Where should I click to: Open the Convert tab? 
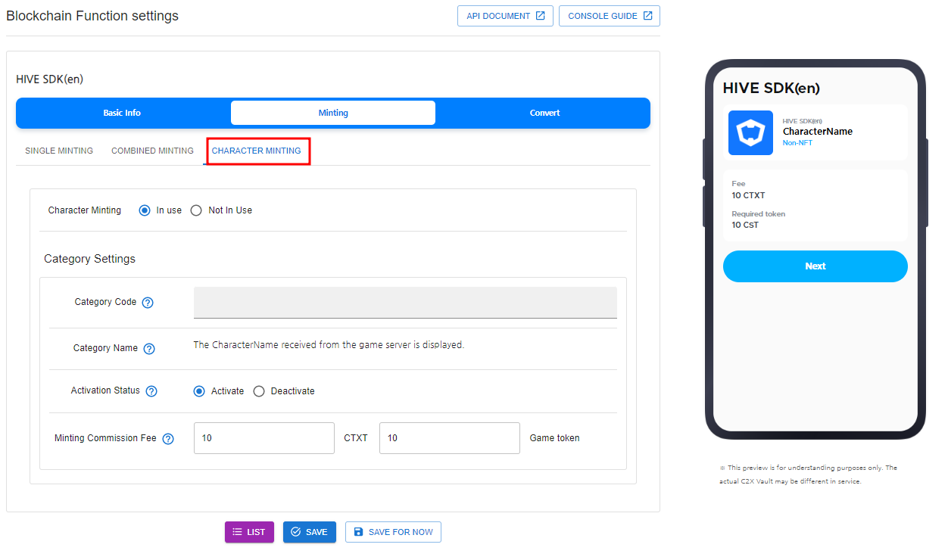[544, 113]
